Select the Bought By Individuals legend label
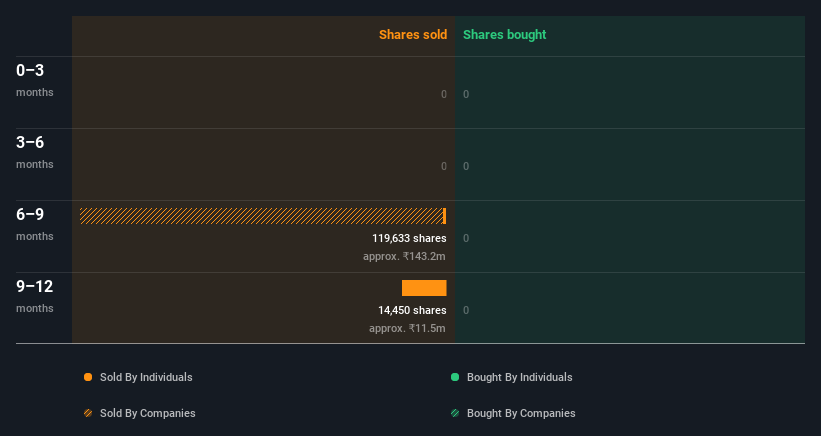Viewport: 821px width, 436px height. tap(519, 377)
